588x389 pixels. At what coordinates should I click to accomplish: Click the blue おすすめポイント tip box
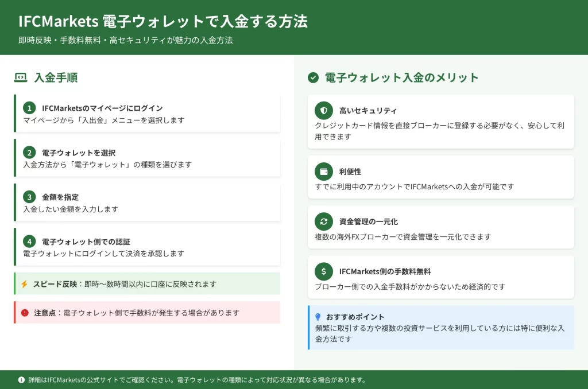click(441, 328)
